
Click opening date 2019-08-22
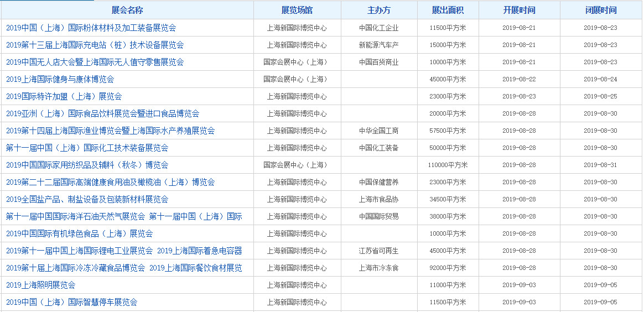click(x=519, y=79)
